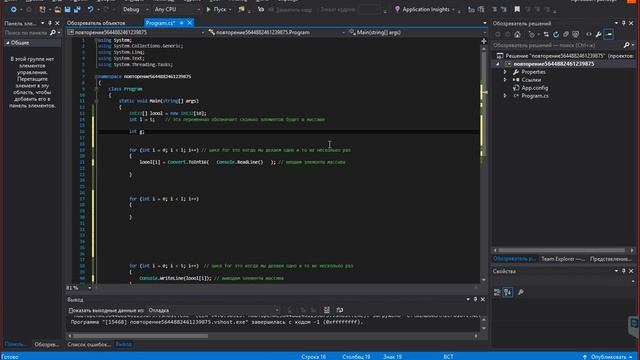The height and width of the screenshot is (360, 640).
Task: Select the Вывод bottom tab
Action: [x=123, y=344]
